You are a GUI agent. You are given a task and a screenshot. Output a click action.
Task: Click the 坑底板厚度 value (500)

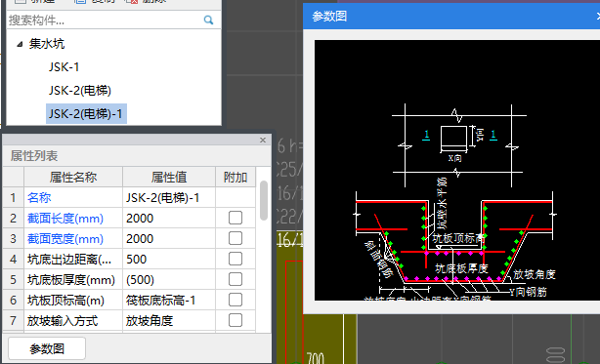pos(169,280)
